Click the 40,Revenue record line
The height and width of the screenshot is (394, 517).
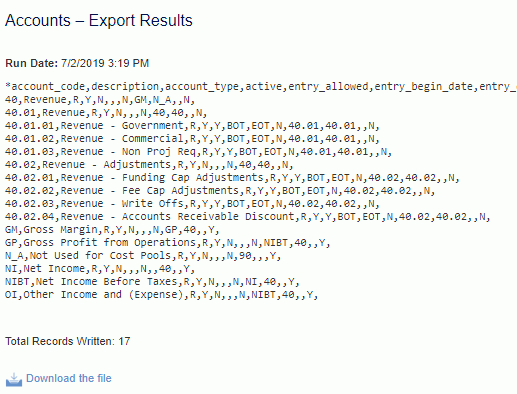tap(100, 100)
